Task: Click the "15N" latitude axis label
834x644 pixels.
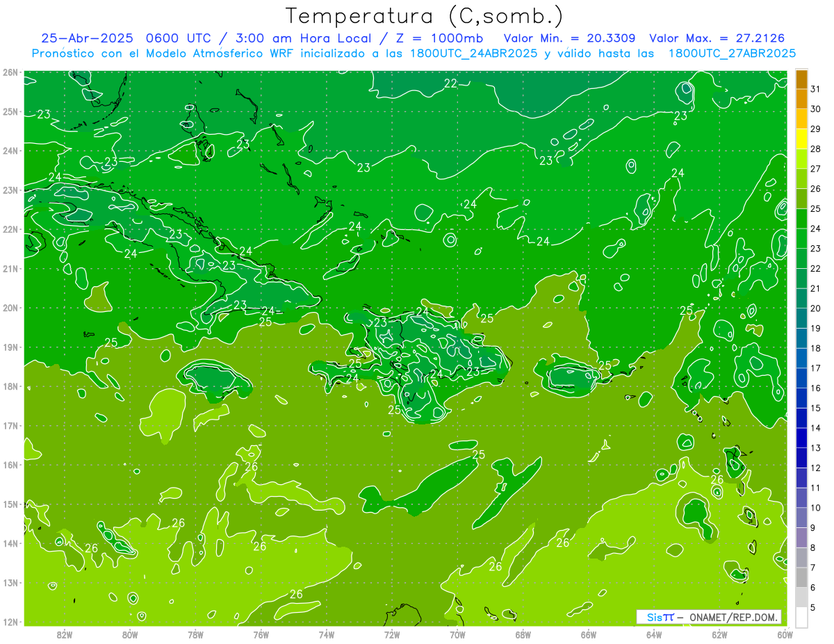Action: (10, 504)
